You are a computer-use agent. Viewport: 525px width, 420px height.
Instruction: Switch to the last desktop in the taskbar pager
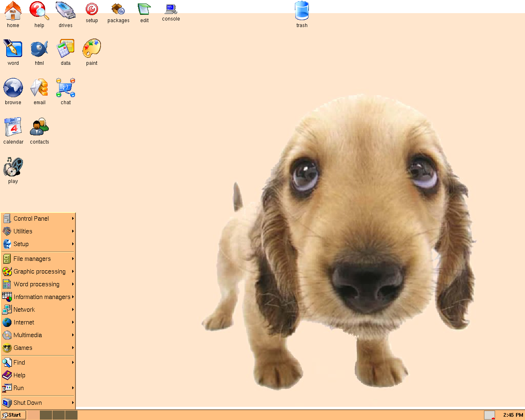click(71, 415)
